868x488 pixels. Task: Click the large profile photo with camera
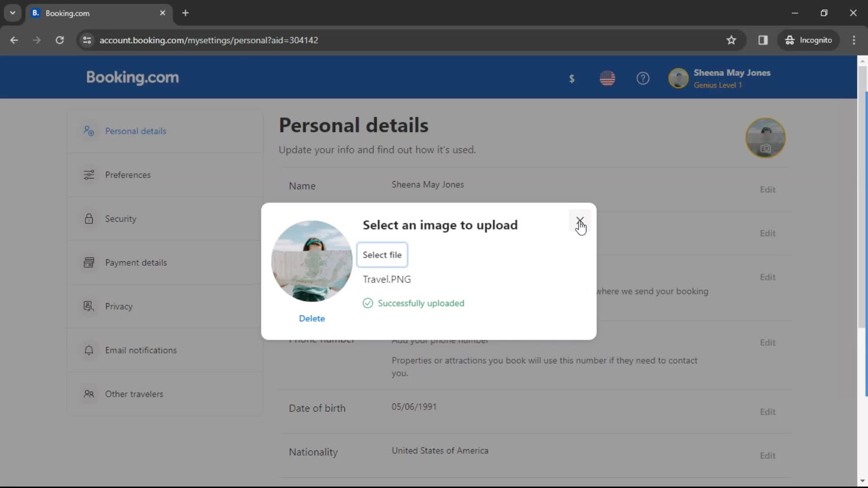(x=765, y=138)
